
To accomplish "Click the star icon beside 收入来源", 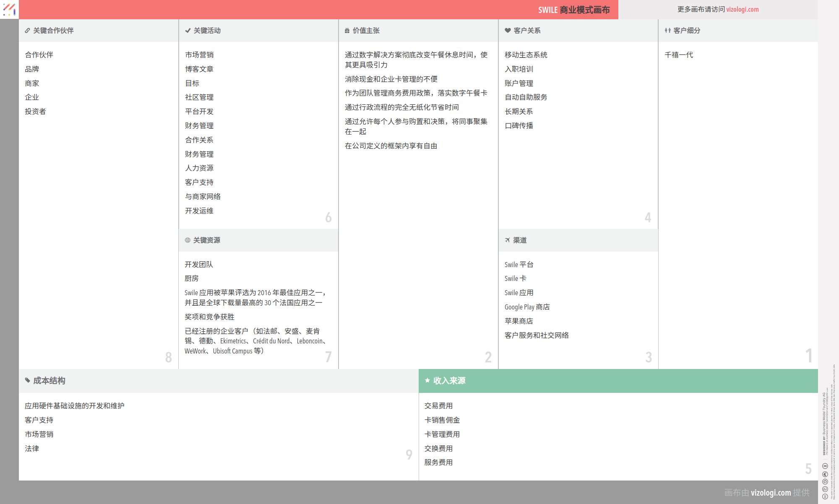I will (x=427, y=380).
